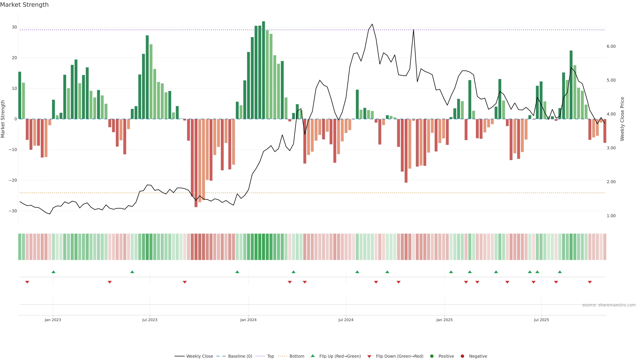Viewport: 644px width, 362px height.
Task: Click the Weekly Close Price axis title
Action: [622, 119]
